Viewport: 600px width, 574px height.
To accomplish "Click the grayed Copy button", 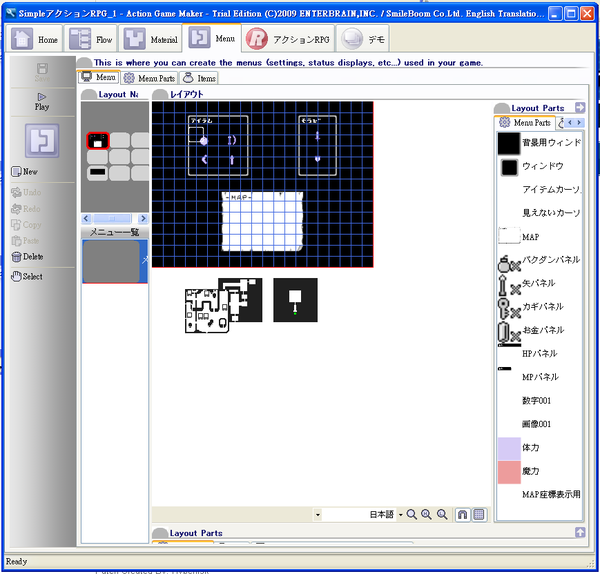I will click(x=26, y=225).
